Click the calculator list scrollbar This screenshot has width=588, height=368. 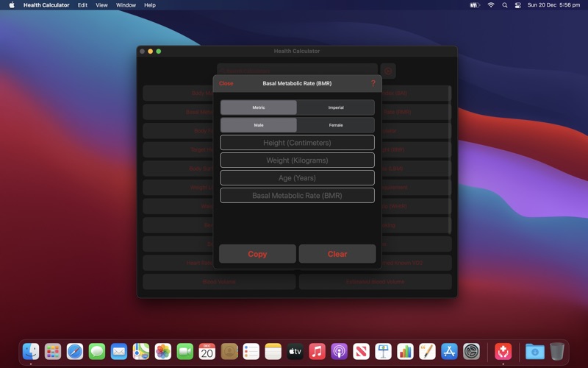click(x=450, y=160)
